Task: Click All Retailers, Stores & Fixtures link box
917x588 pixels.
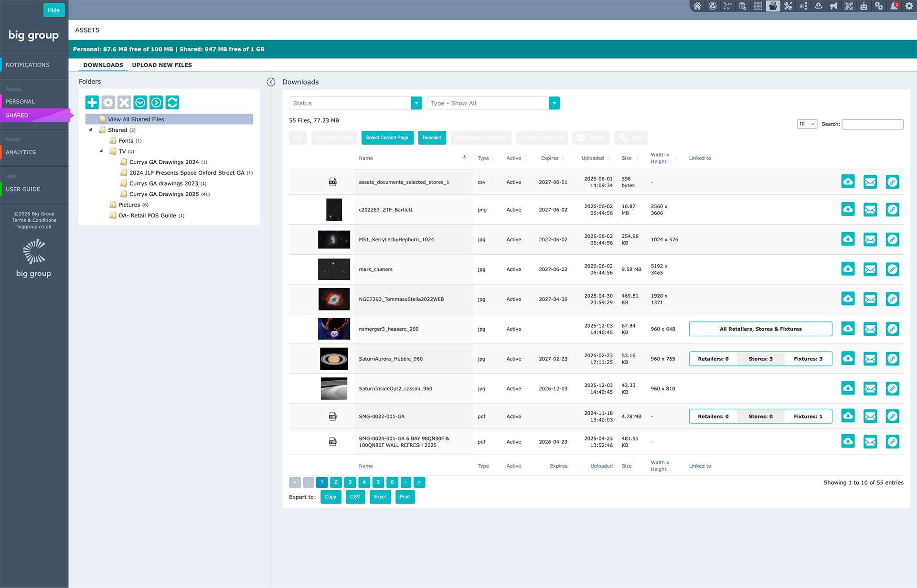Action: [x=760, y=329]
